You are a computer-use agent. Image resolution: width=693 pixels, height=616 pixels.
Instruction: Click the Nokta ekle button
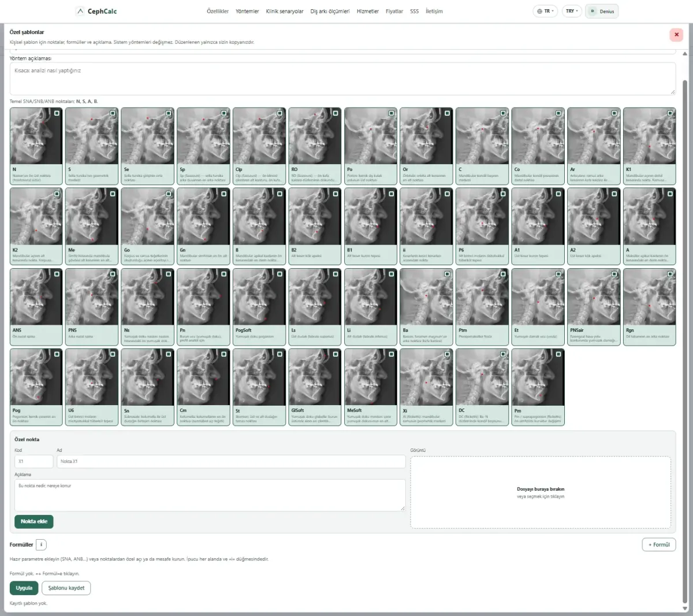point(34,521)
